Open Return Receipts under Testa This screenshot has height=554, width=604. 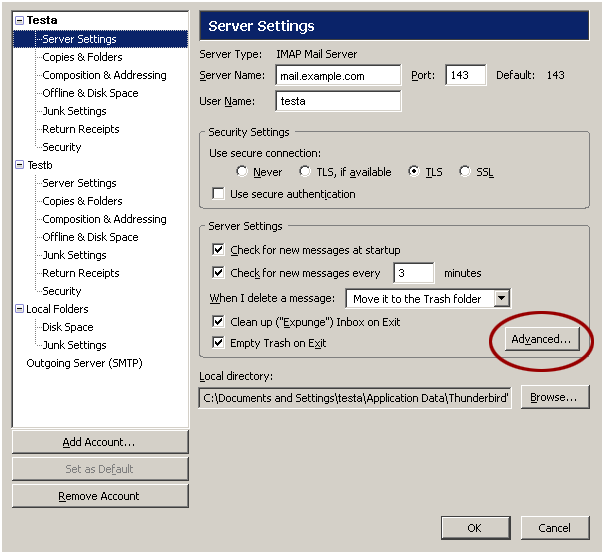tap(81, 129)
